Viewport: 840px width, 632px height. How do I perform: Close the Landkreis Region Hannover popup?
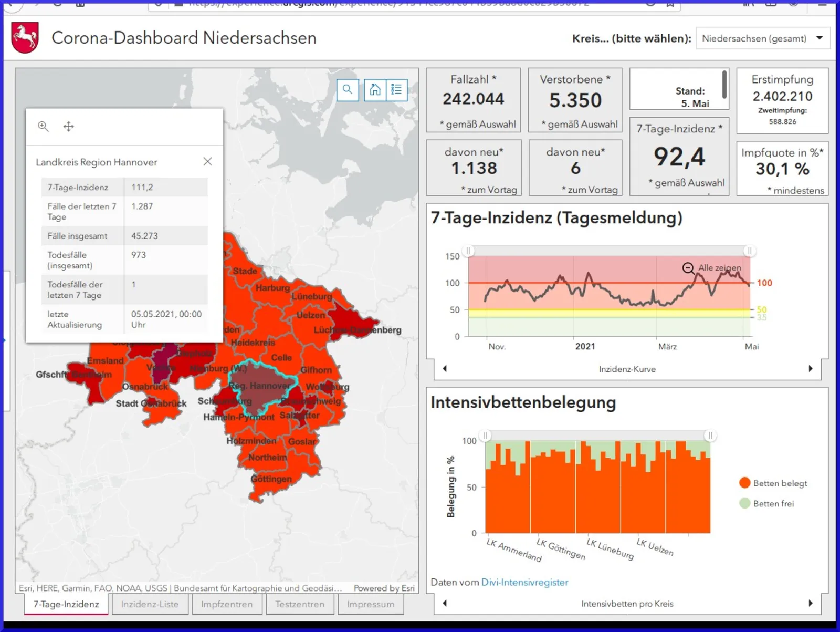pos(208,161)
